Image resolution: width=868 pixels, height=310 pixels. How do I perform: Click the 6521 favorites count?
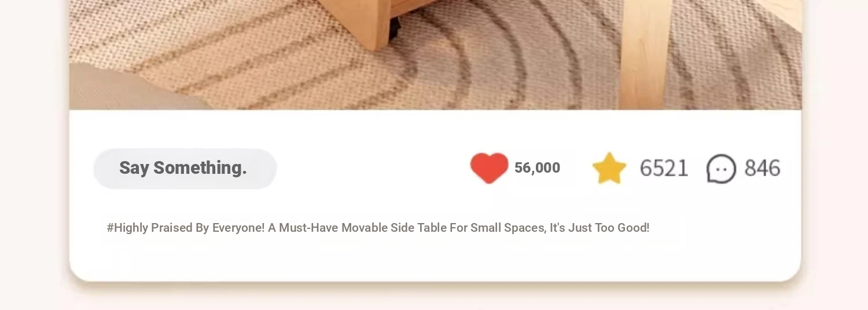pos(664,168)
